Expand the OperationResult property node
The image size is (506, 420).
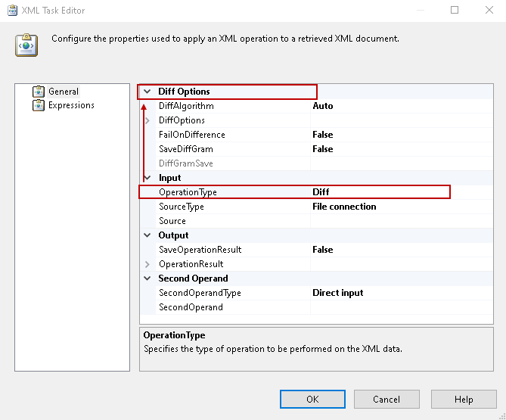147,264
